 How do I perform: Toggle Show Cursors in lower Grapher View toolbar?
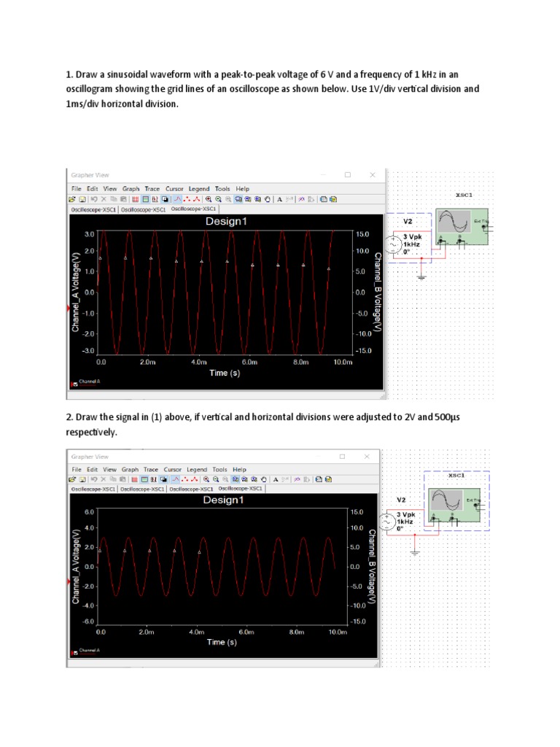pyautogui.click(x=154, y=479)
